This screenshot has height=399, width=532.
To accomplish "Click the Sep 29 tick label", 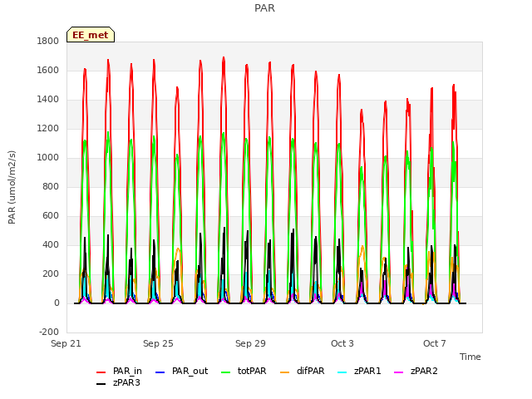I will [250, 343].
